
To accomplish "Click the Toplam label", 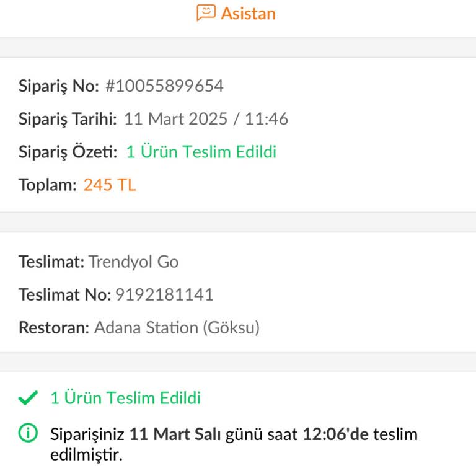I will 48,185.
